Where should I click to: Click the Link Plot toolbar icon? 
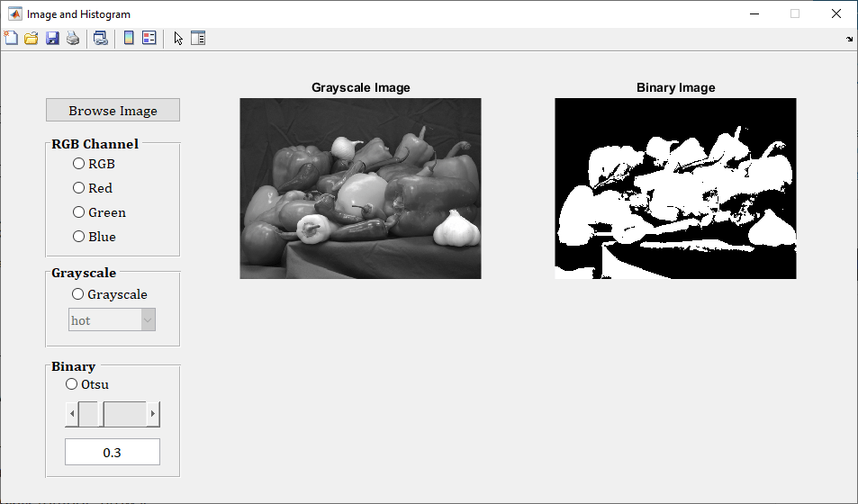(x=100, y=38)
